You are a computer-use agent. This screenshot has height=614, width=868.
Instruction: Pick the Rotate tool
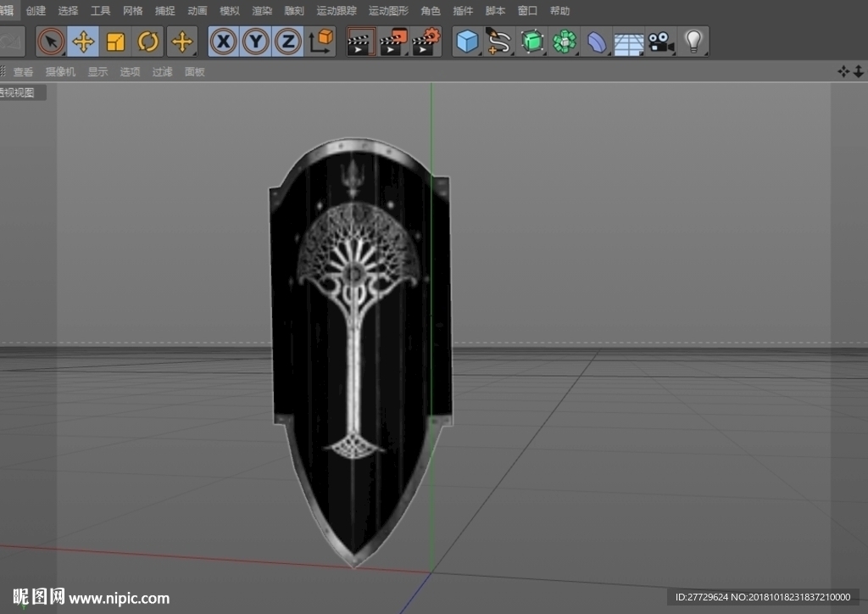(147, 42)
